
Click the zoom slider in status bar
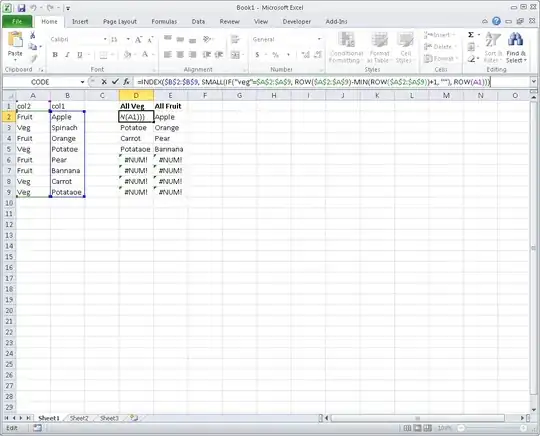click(x=491, y=428)
